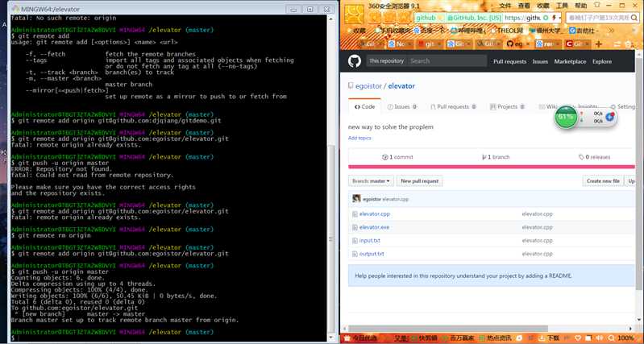Click the yellow star 收藏 bookmarks icon
The image size is (644, 344).
click(x=350, y=31)
